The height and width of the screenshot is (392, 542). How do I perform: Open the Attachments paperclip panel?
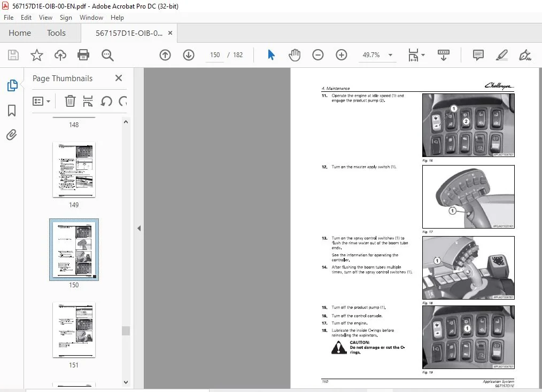[12, 135]
